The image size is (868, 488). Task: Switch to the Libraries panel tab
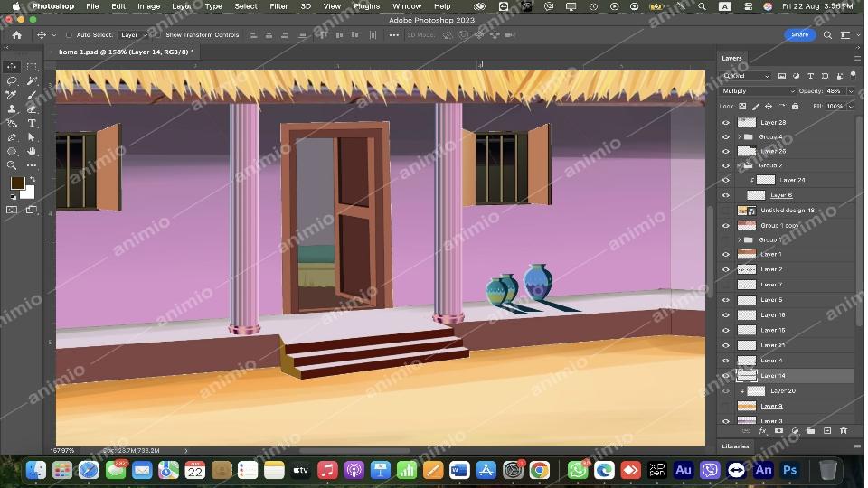735,446
